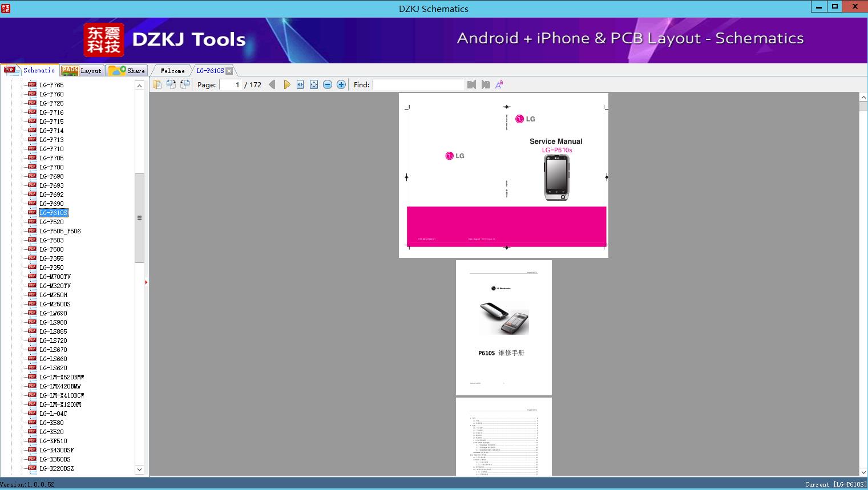Screen dimensions: 868x490
Task: Click the Page number input field
Action: (231, 84)
